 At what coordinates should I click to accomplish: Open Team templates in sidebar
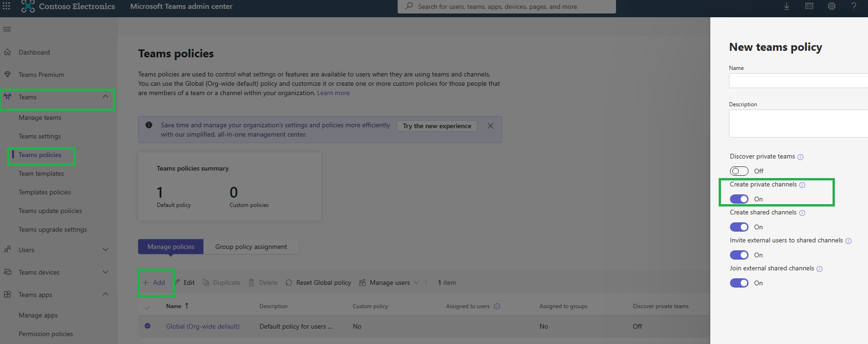(x=41, y=173)
